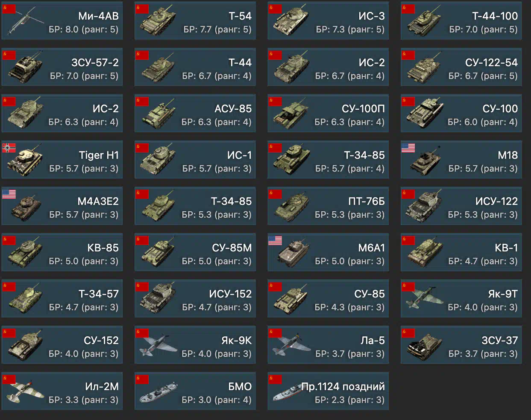Click the German flag on Tiger H1 card
Viewport: 531px width, 420px height.
coord(9,148)
